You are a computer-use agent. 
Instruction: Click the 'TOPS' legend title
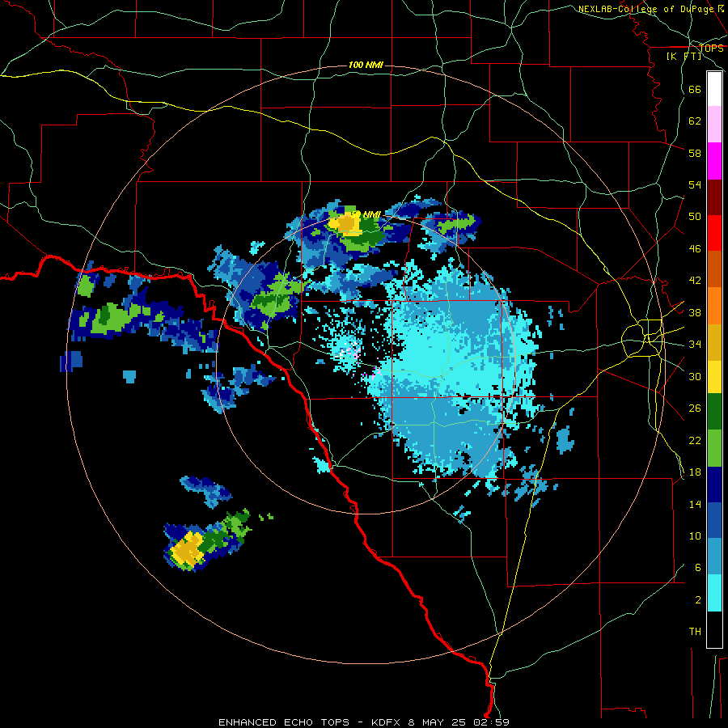point(711,48)
